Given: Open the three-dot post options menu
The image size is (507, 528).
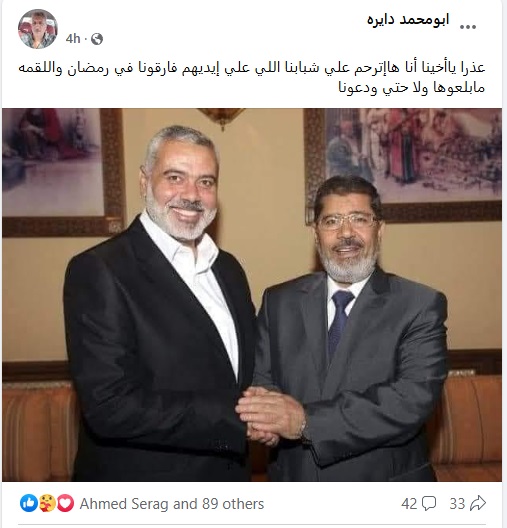Looking at the screenshot, I should point(468,27).
